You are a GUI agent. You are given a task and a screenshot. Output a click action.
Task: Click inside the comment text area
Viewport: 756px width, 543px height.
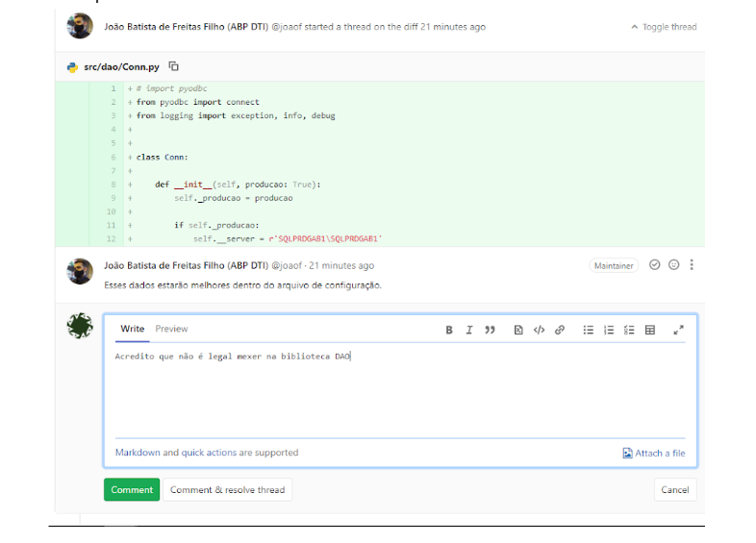click(x=399, y=394)
